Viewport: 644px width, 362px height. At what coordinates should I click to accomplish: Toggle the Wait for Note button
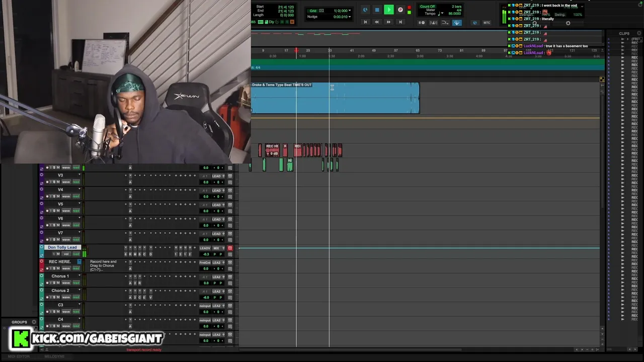click(x=422, y=23)
